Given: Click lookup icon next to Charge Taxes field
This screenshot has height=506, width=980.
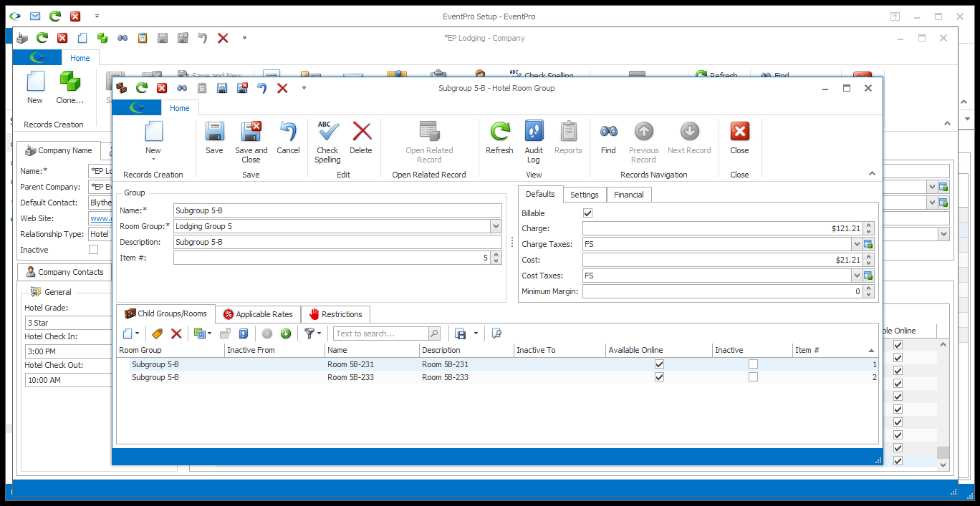Looking at the screenshot, I should click(868, 244).
